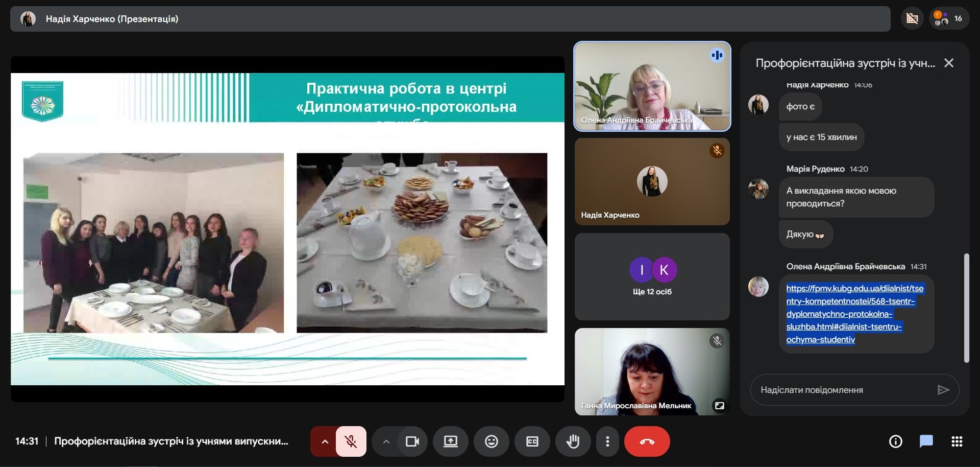The image size is (980, 467).
Task: Open the activities grid icon
Action: pyautogui.click(x=957, y=441)
